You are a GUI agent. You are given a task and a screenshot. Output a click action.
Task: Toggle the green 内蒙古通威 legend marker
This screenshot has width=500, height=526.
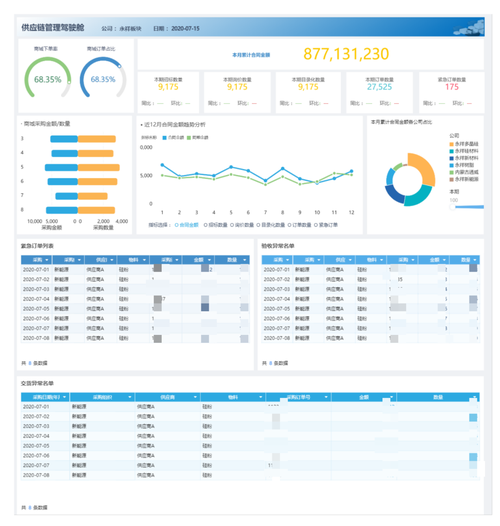pos(451,172)
